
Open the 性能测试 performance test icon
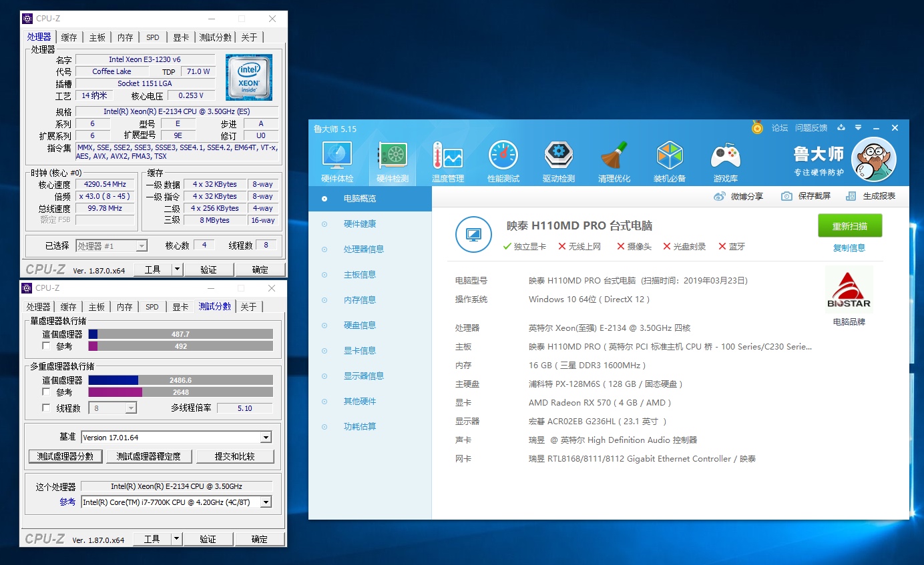[503, 155]
